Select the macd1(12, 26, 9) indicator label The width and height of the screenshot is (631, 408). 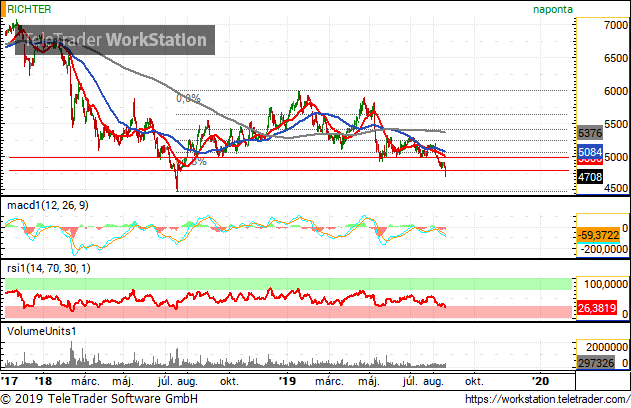pos(48,205)
